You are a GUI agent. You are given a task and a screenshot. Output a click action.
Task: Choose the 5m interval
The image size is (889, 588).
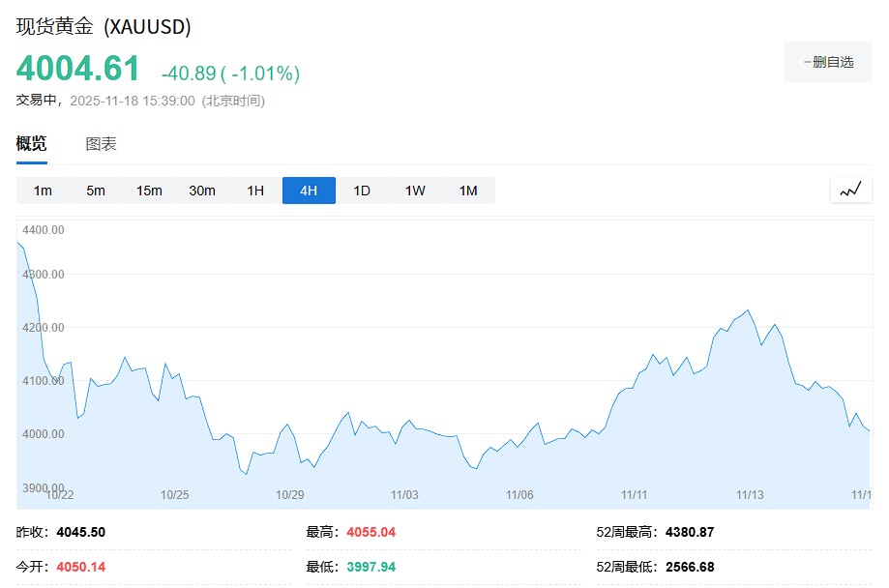[x=96, y=191]
